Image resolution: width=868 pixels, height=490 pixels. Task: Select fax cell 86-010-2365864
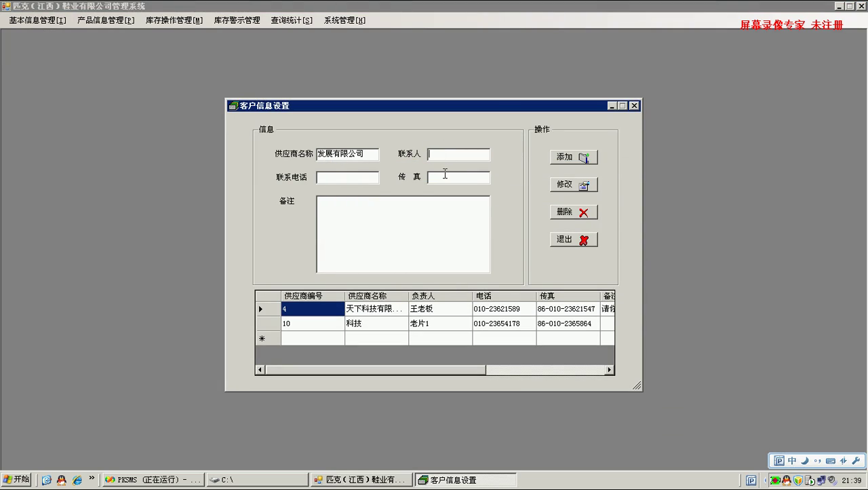click(568, 324)
